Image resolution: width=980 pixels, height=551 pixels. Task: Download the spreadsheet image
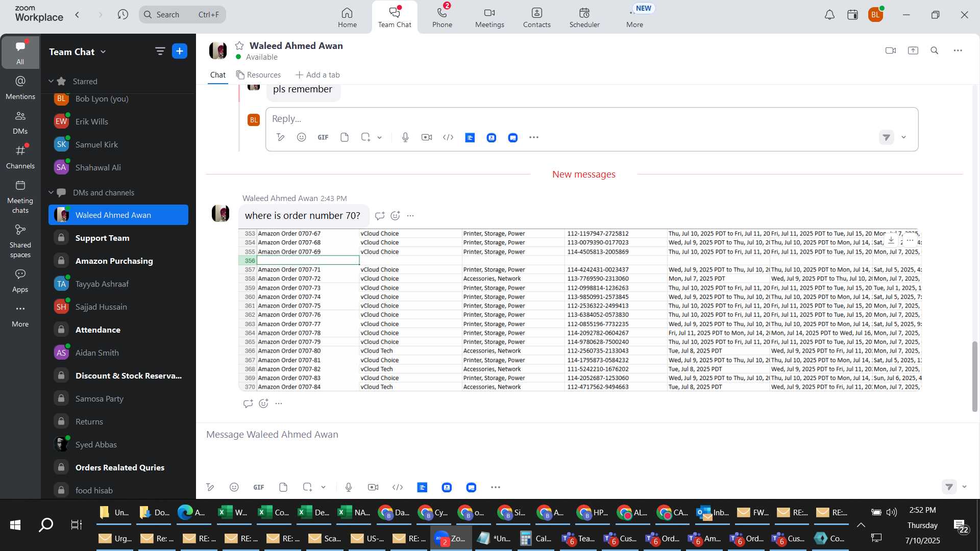891,240
